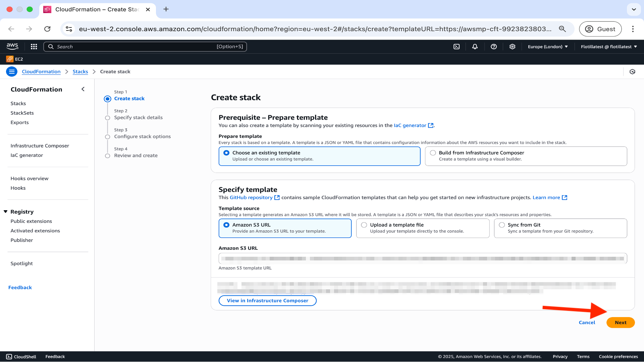
Task: Open the AWS support help icon
Action: coord(494,47)
